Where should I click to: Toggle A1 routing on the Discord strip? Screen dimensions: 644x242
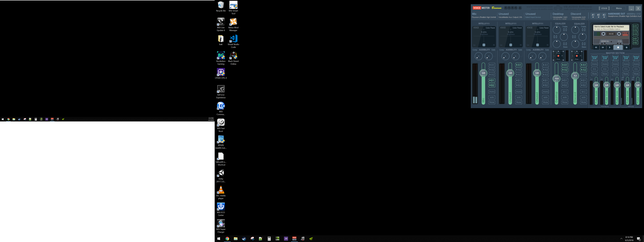click(584, 65)
